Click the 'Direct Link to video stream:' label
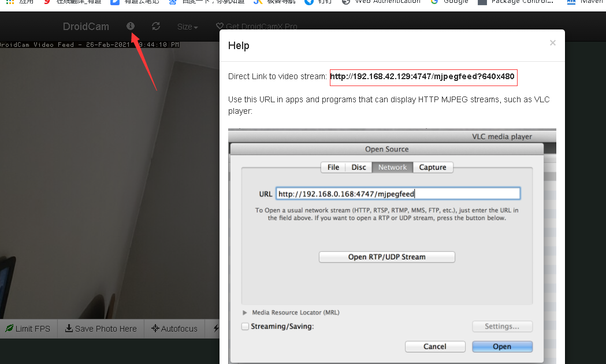 pyautogui.click(x=277, y=76)
